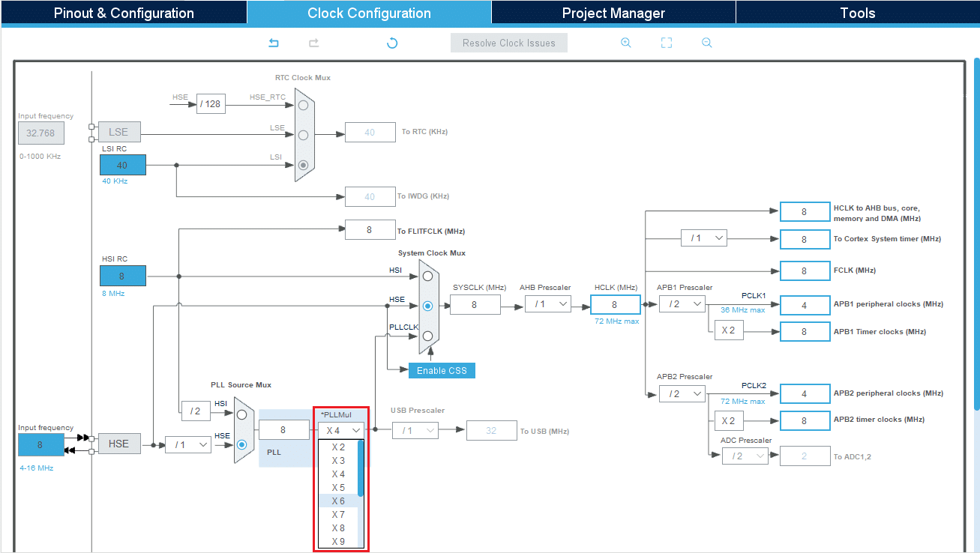Click the HSI RC 8 block

click(x=122, y=276)
